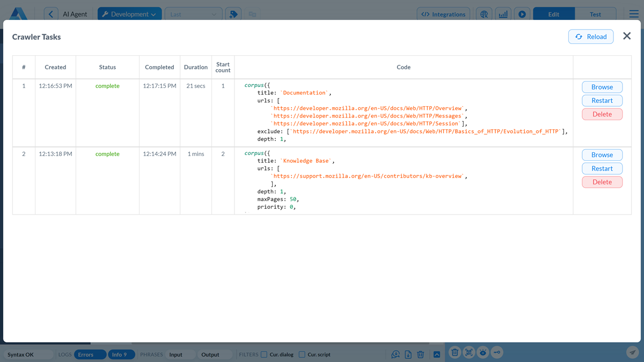
Task: Expand the Last version dropdown
Action: 193,13
